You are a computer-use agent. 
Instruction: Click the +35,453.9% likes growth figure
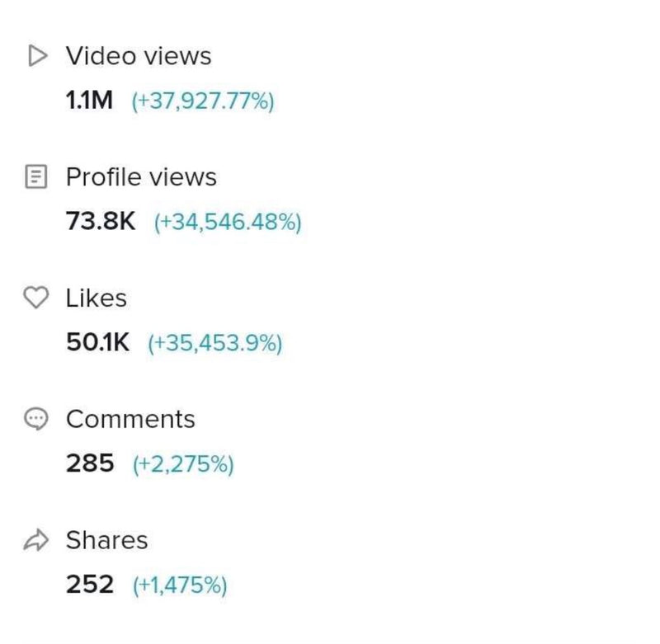214,344
